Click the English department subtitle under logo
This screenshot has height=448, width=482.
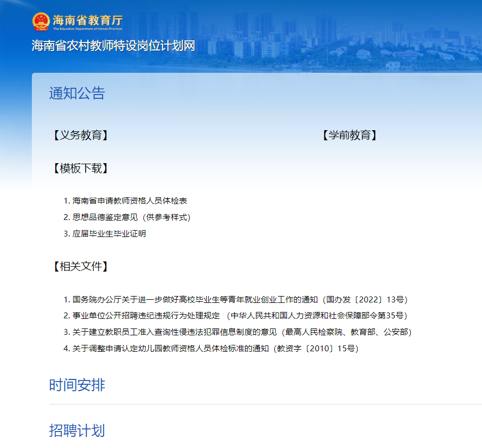(x=87, y=29)
